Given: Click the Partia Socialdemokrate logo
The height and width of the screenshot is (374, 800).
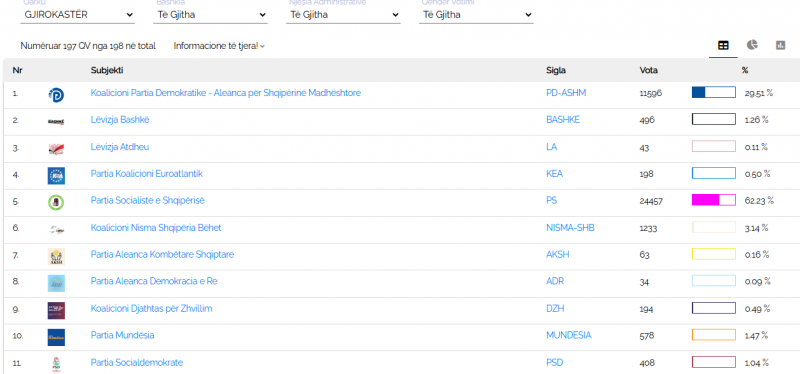Looking at the screenshot, I should [x=56, y=364].
